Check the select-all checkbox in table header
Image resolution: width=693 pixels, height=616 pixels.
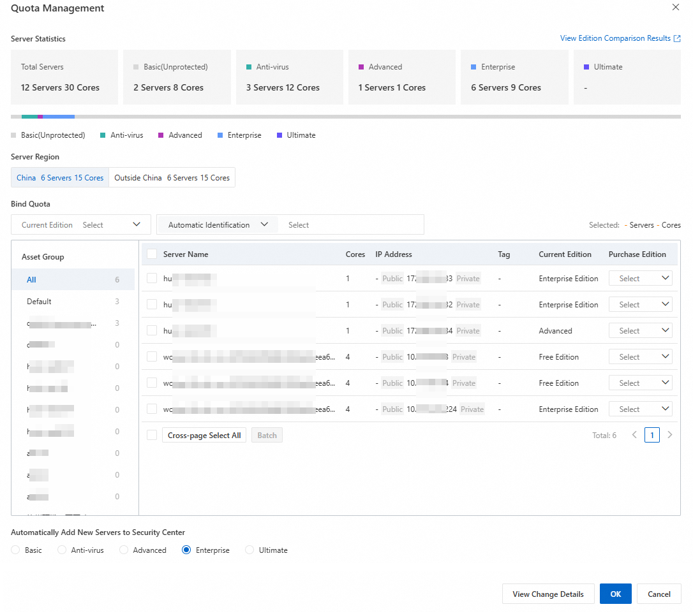pyautogui.click(x=152, y=254)
